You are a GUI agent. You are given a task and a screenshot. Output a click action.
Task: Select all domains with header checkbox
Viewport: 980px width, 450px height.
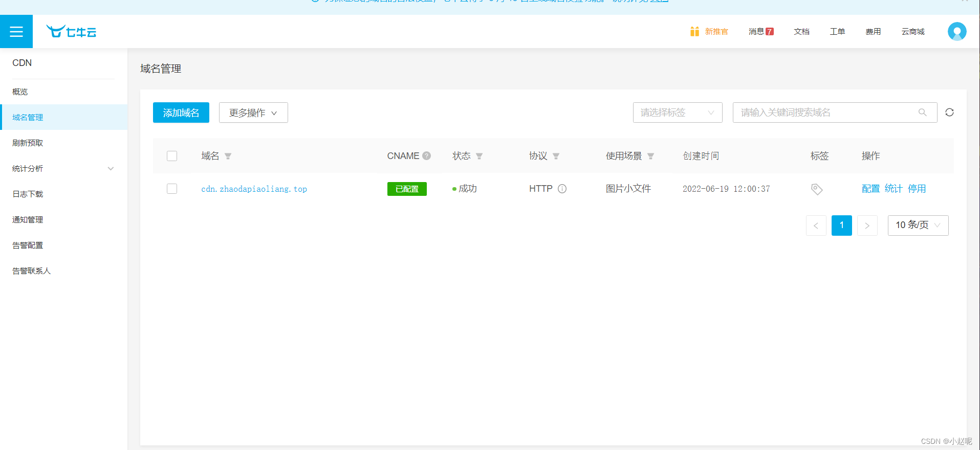[x=172, y=156]
